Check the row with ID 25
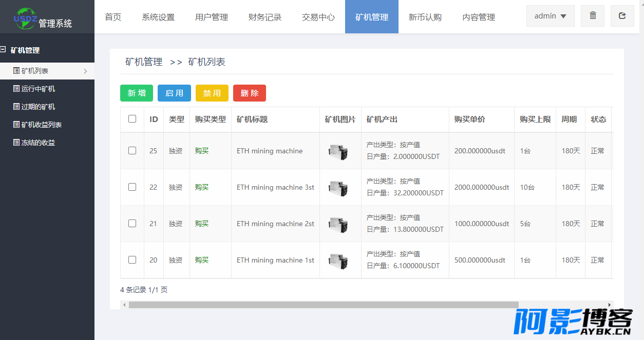 [x=132, y=151]
